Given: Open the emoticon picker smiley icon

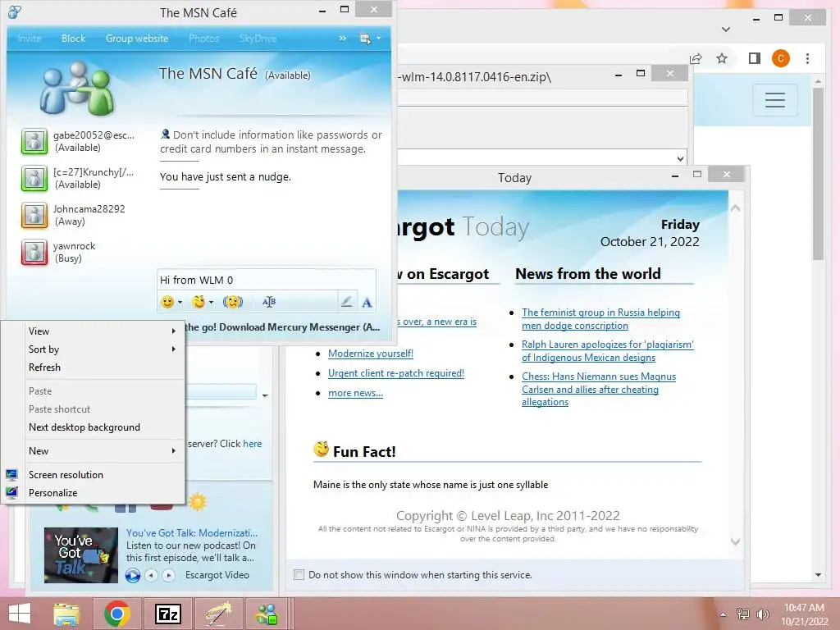Looking at the screenshot, I should click(x=167, y=302).
